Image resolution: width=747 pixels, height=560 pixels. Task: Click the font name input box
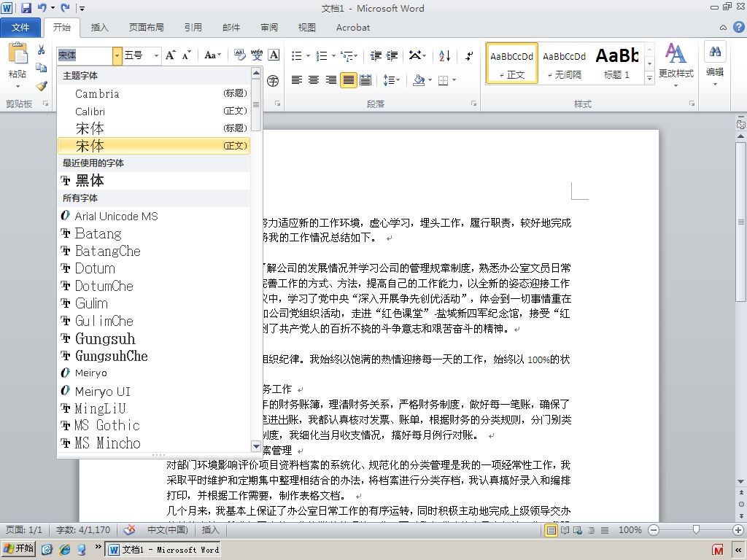[85, 55]
